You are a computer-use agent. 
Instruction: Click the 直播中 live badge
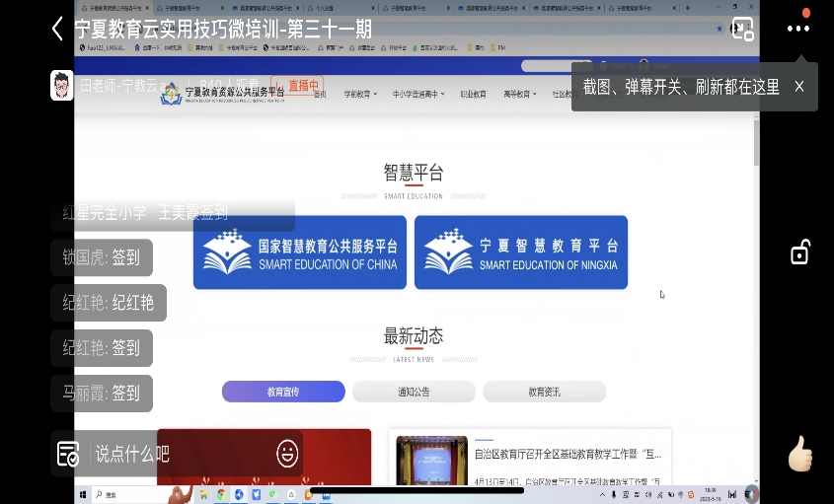(x=297, y=86)
